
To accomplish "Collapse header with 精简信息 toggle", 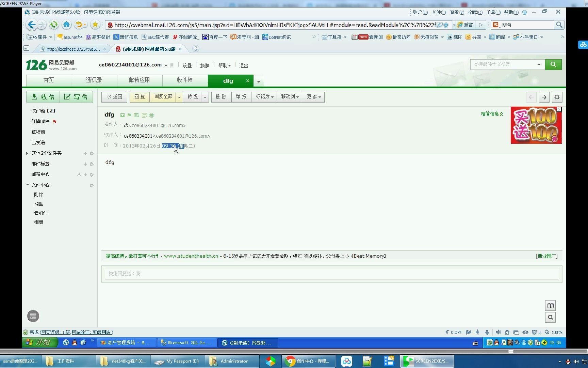I will pos(492,114).
